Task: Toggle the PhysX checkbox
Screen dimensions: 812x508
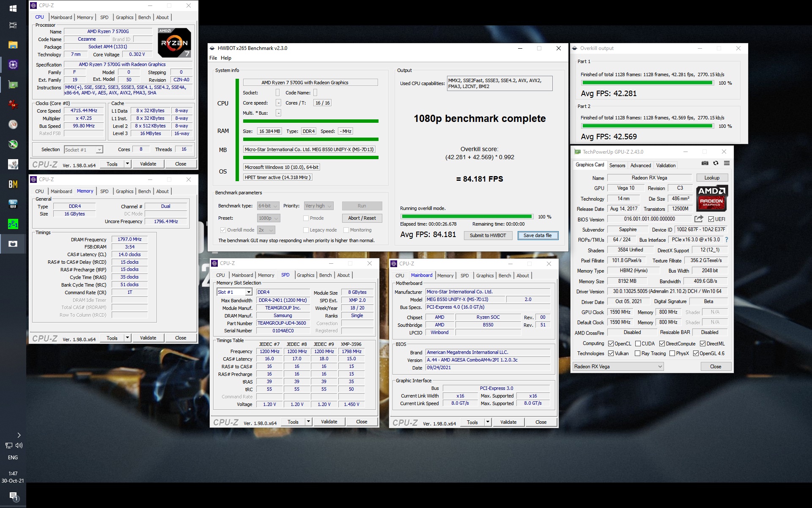Action: pos(672,353)
